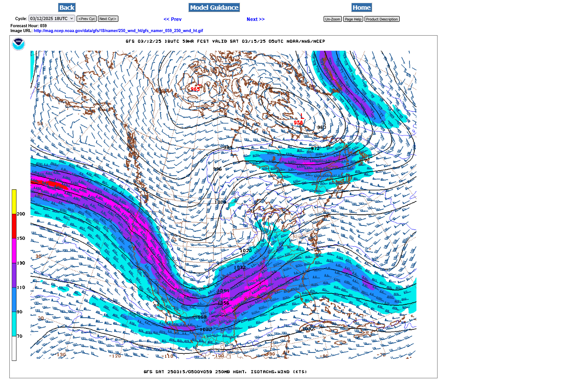Click the -110 longitude label
The image size is (588, 389).
(168, 356)
